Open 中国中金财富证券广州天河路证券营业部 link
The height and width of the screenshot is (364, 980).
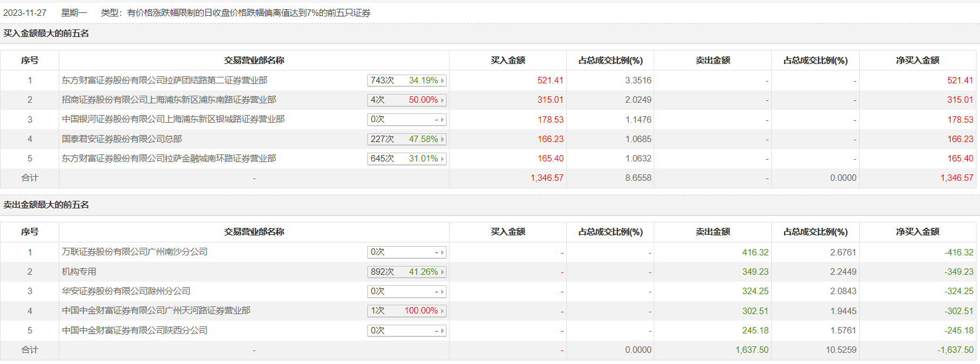(x=156, y=311)
